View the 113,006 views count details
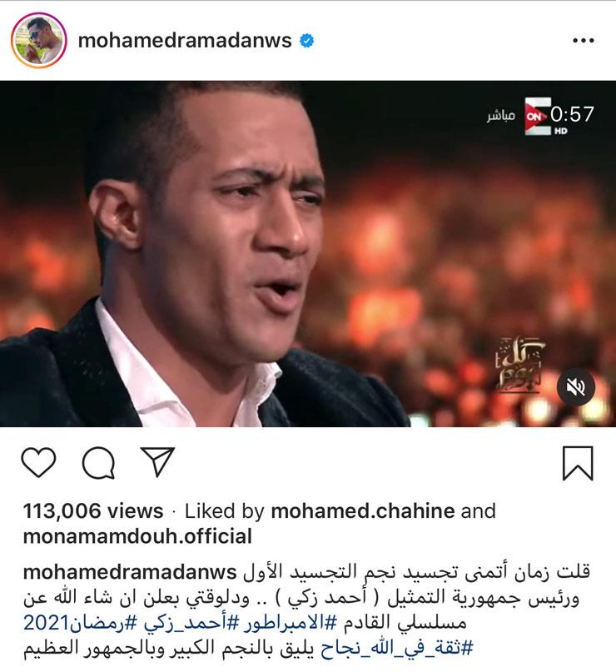 [93, 510]
